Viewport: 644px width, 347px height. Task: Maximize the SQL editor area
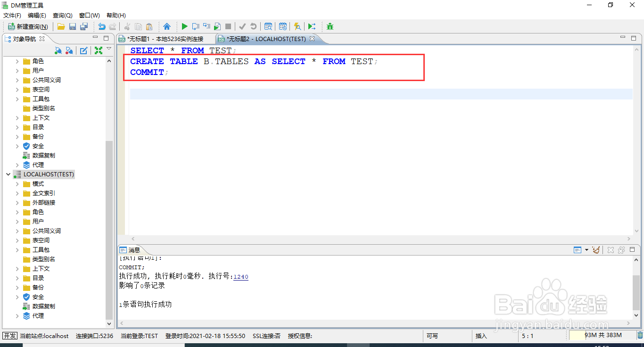click(x=635, y=39)
